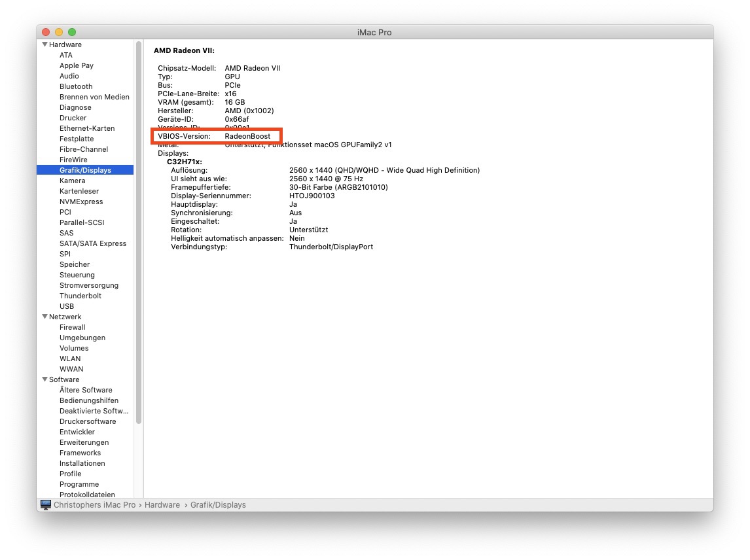Select Volumes under Netzwerk
The image size is (750, 560).
coord(74,348)
